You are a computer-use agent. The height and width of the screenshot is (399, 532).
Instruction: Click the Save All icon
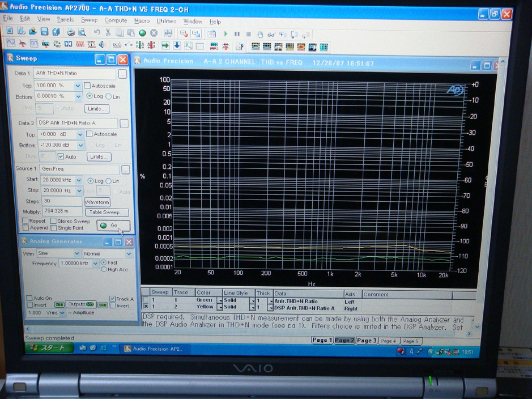coord(56,32)
